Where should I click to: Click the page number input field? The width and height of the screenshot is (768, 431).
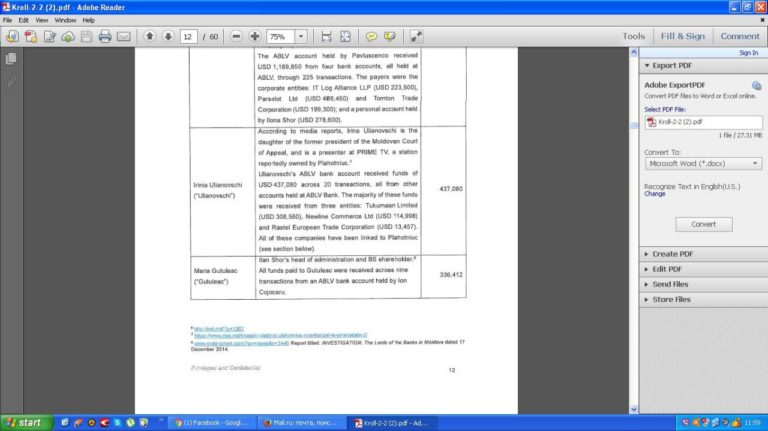pyautogui.click(x=188, y=37)
